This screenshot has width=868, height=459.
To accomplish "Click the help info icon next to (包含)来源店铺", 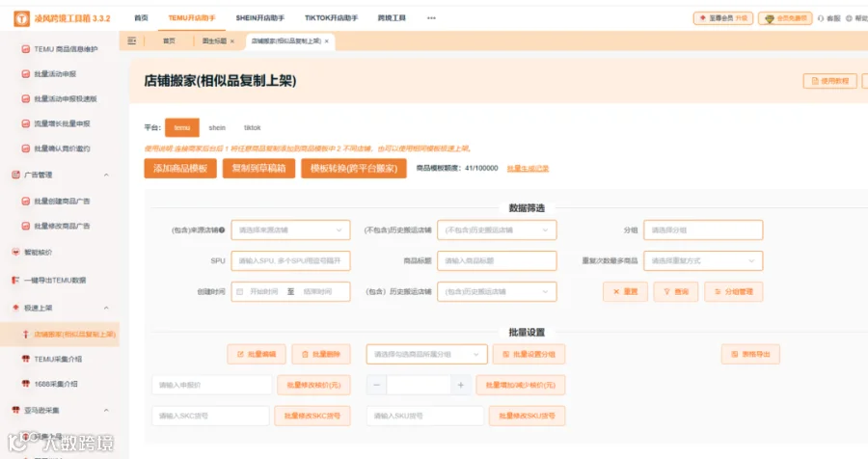I will point(222,229).
